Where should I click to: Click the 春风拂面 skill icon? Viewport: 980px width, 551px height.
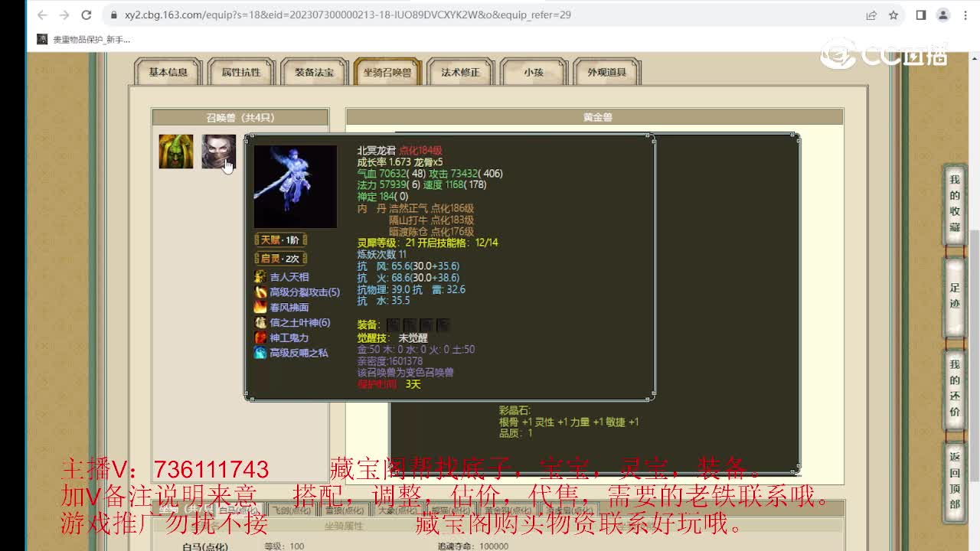click(261, 308)
